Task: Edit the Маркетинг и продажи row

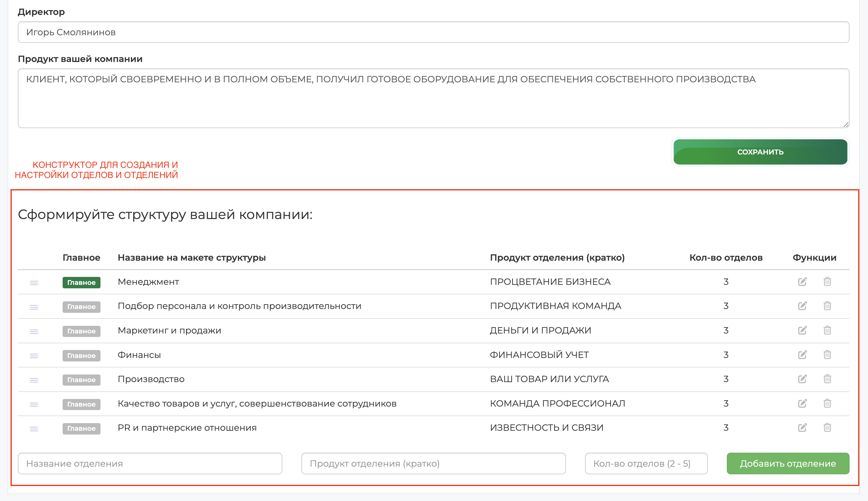Action: 802,330
